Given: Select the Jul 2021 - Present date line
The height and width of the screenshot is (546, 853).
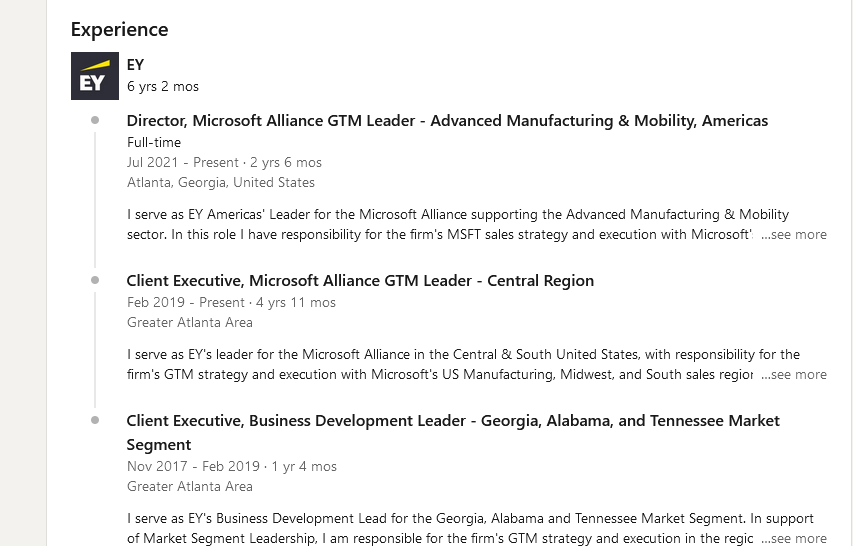Looking at the screenshot, I should click(224, 162).
